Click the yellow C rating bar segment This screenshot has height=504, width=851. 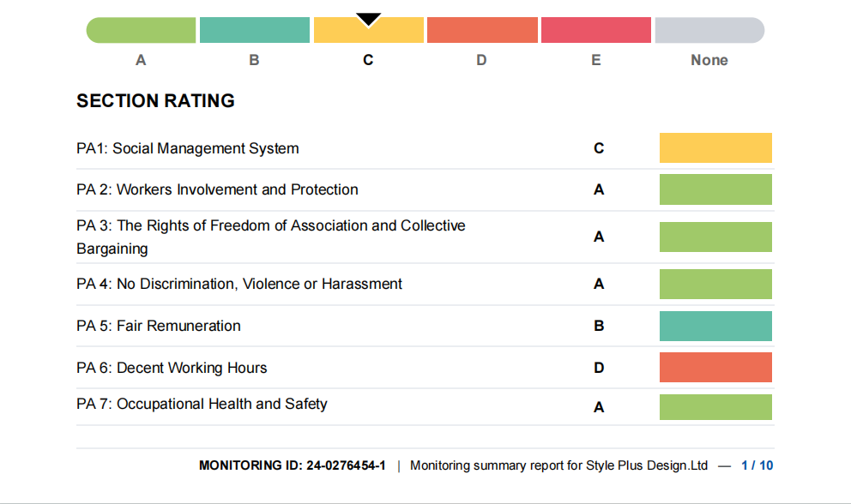(368, 34)
